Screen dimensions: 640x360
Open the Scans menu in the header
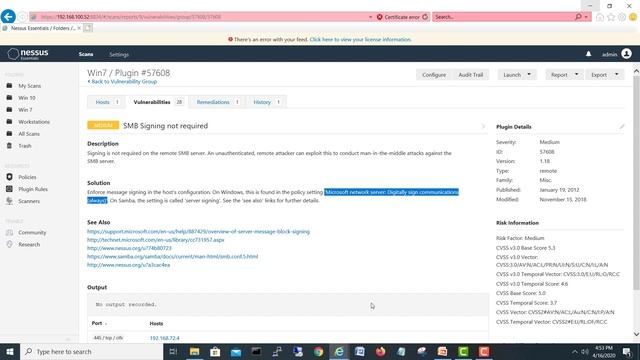[x=86, y=54]
